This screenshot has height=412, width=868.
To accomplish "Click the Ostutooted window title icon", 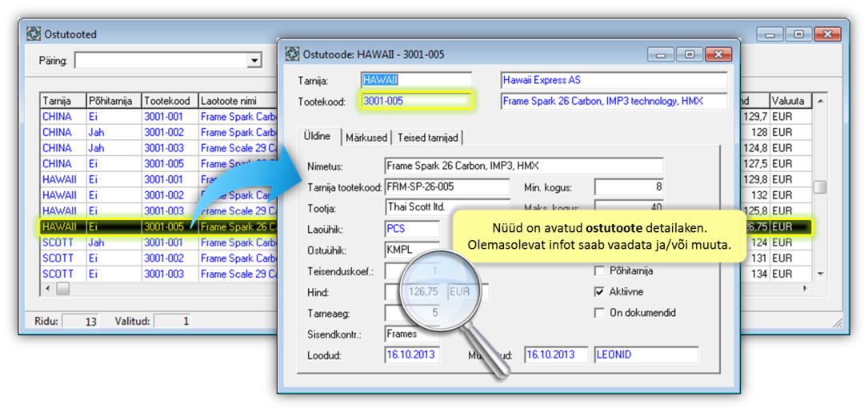I will point(34,34).
